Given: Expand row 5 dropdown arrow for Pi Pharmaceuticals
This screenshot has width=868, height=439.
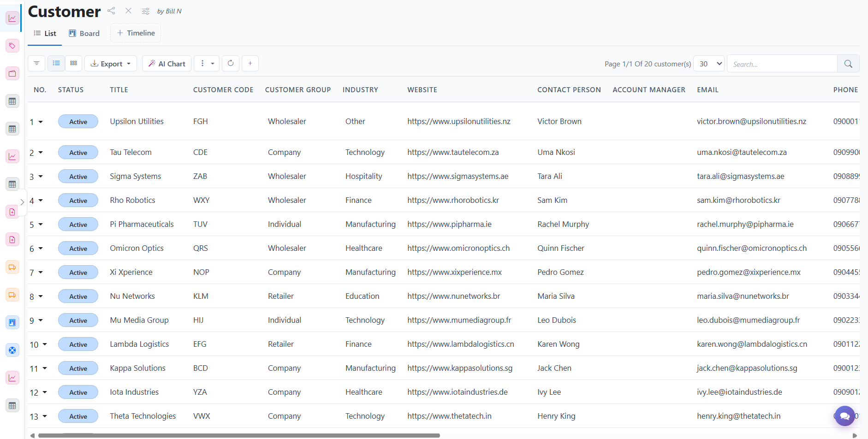Looking at the screenshot, I should coord(41,225).
